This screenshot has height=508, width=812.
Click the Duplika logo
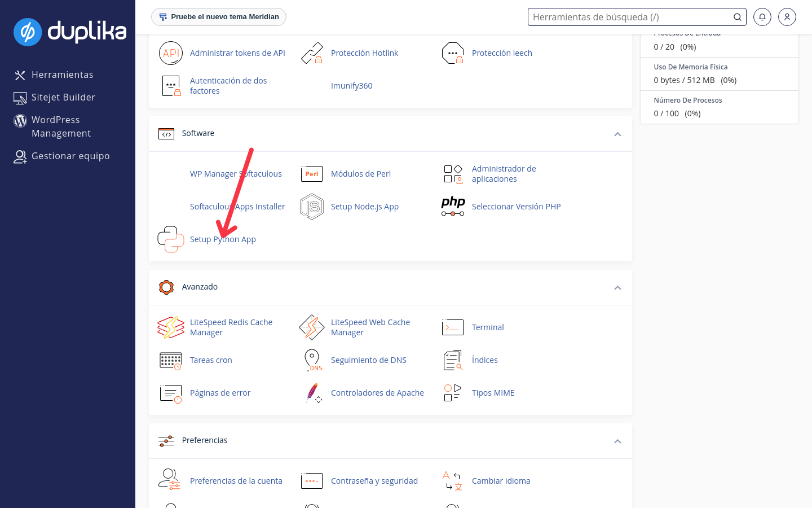click(70, 32)
